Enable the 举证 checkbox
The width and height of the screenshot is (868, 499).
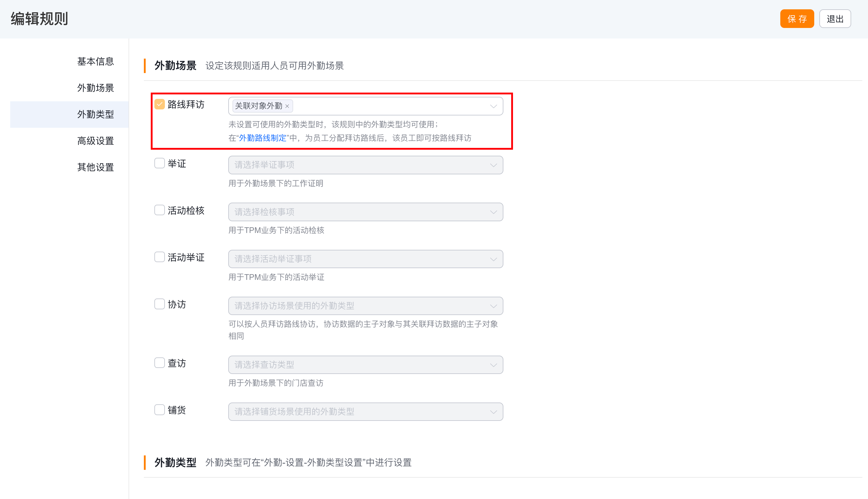point(159,163)
